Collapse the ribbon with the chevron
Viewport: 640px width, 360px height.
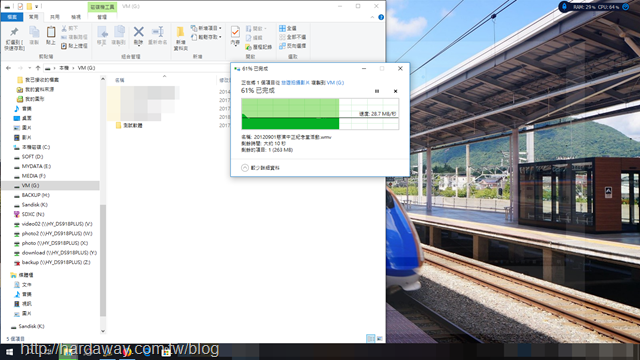[x=372, y=17]
